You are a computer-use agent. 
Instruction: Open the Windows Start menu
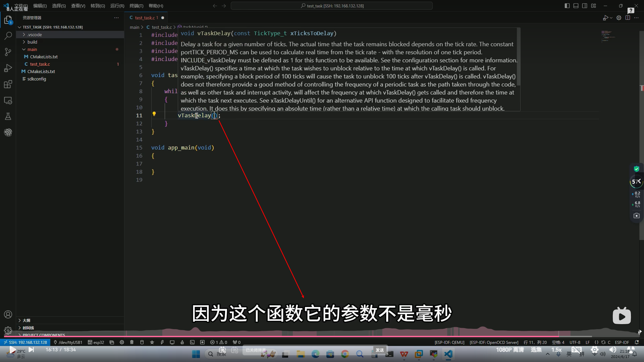point(196,354)
